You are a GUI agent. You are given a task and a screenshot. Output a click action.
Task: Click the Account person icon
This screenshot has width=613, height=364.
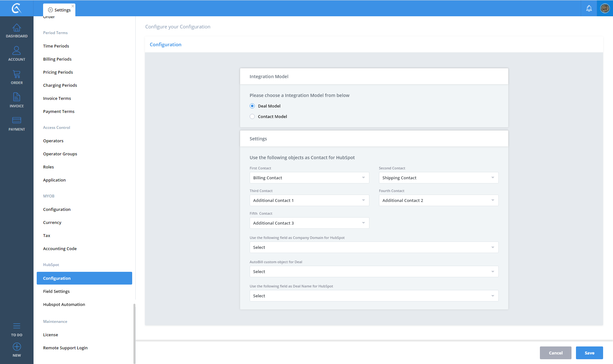click(x=17, y=51)
